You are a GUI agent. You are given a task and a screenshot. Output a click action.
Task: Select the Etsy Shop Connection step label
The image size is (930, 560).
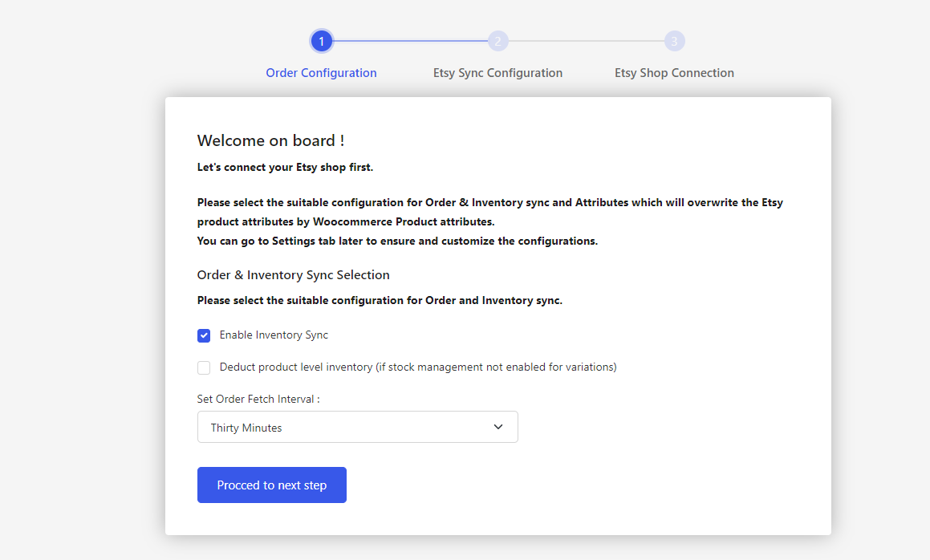coord(674,72)
